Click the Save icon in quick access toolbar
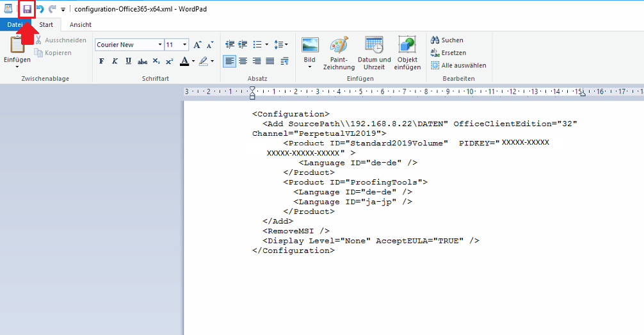Screen dimensions: 644x335 coord(27,9)
